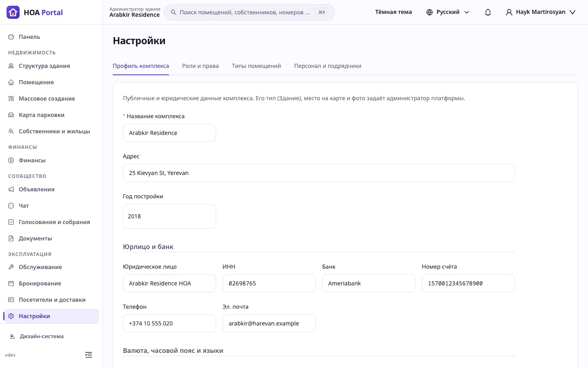Image resolution: width=588 pixels, height=368 pixels.
Task: Click the Год постройки field
Action: pyautogui.click(x=169, y=216)
